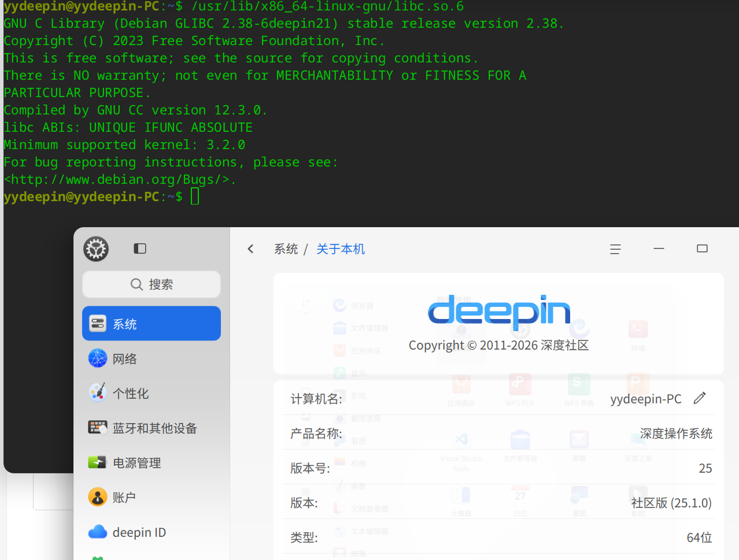Screen dimensions: 739x560
Task: Click the 蓝牙和其他设备 icon
Action: pos(98,427)
